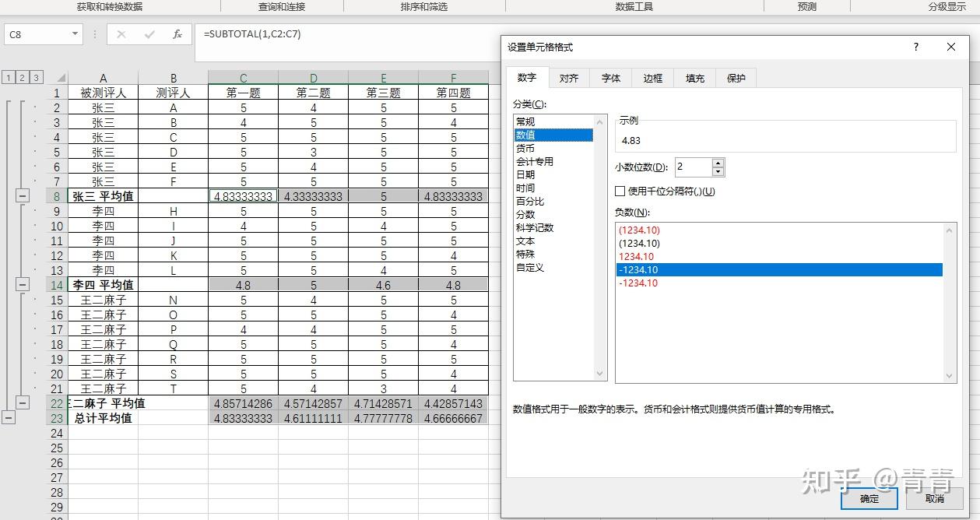Collapse the grand total outline minus button
The image size is (980, 520).
click(9, 418)
